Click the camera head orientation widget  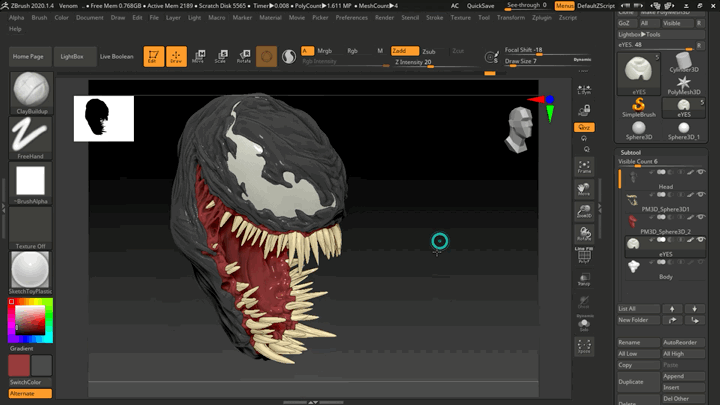(x=519, y=130)
